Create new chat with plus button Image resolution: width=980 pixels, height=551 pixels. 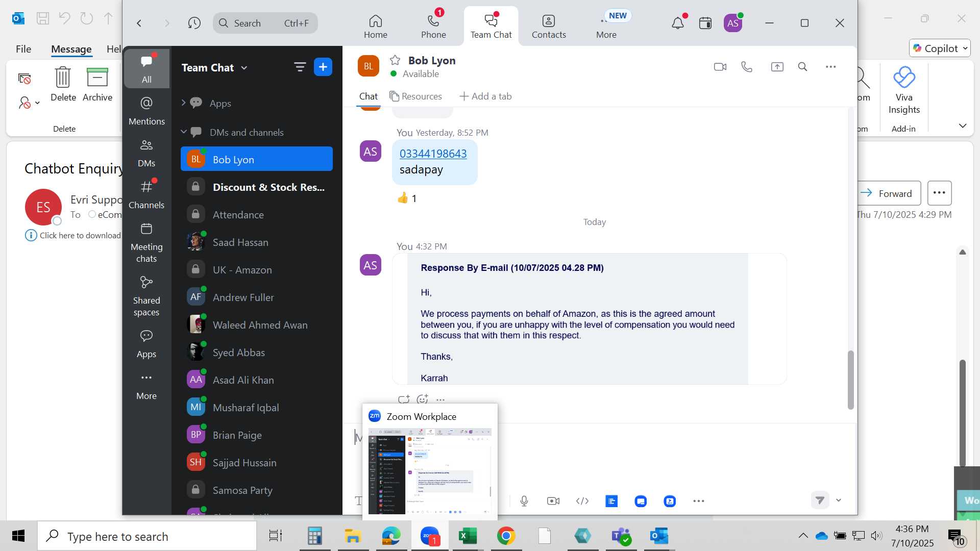(323, 67)
